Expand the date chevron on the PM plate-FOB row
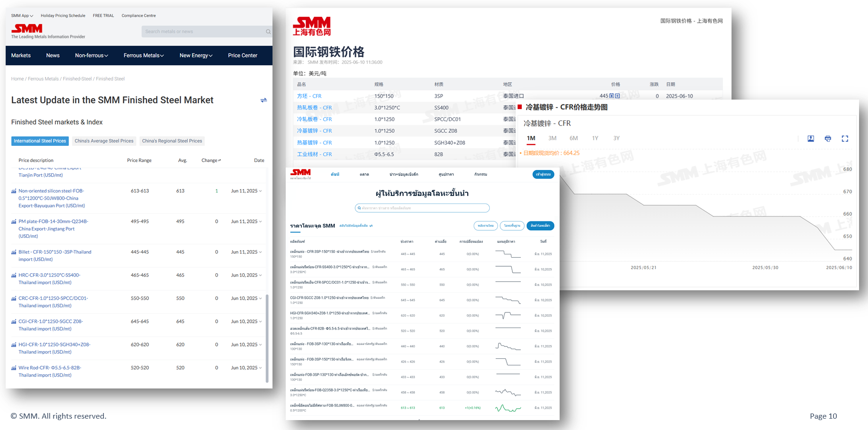 [260, 221]
